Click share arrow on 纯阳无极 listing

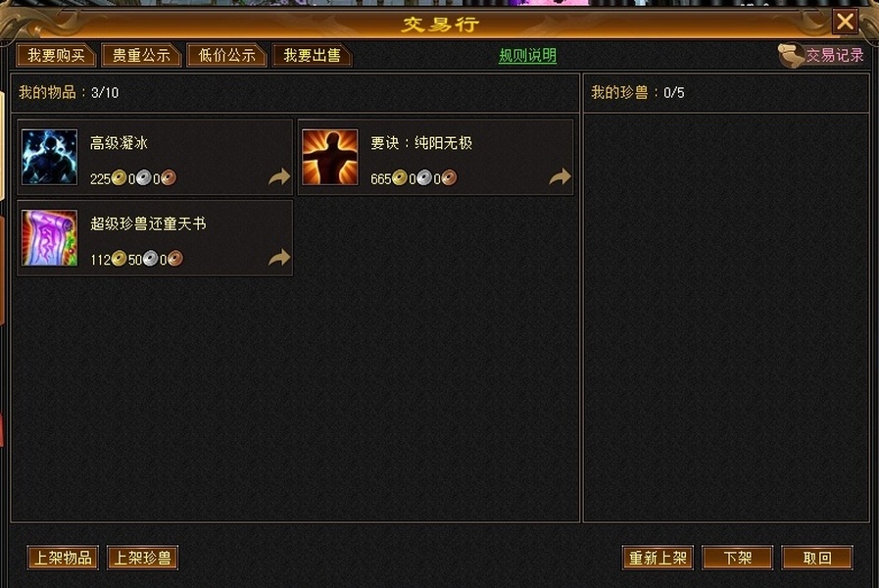coord(560,177)
